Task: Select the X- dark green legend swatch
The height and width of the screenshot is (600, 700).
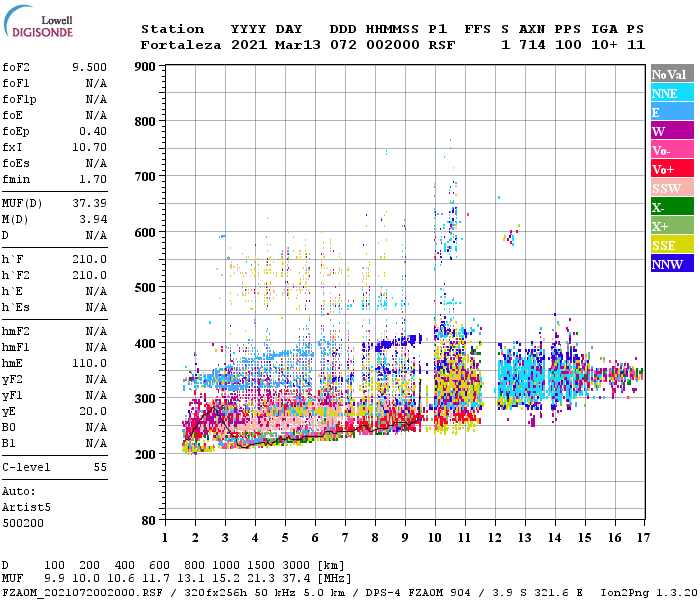Action: 672,207
